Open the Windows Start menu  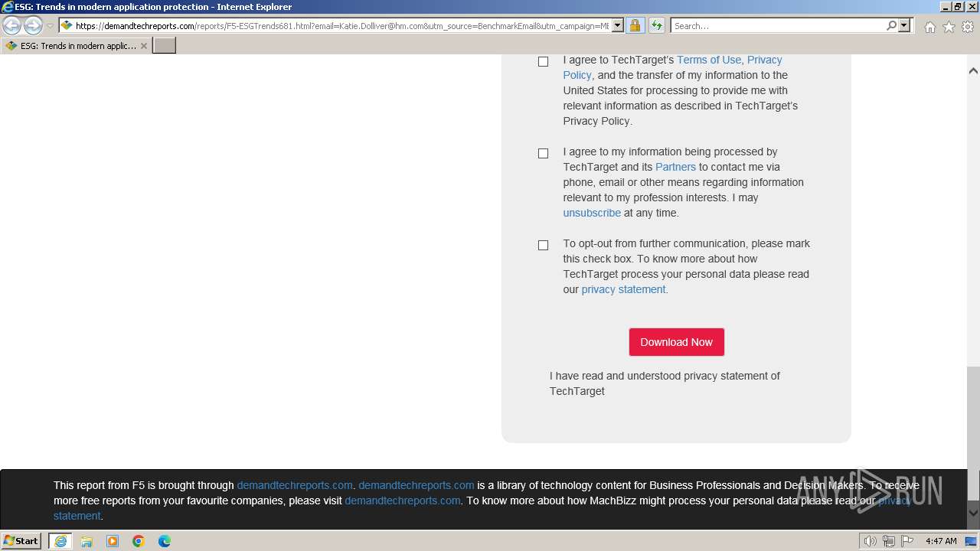21,540
